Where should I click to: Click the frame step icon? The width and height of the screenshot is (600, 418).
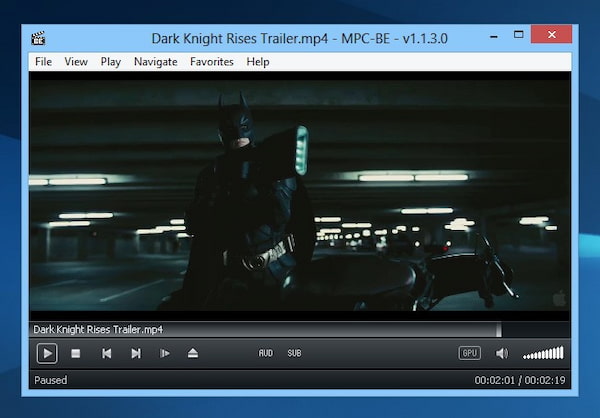click(165, 353)
